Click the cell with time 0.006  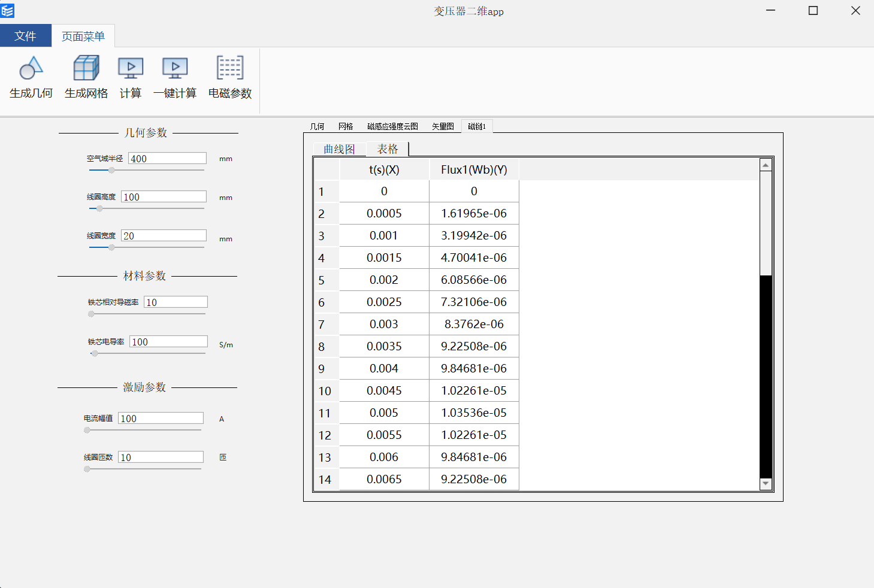pyautogui.click(x=384, y=457)
